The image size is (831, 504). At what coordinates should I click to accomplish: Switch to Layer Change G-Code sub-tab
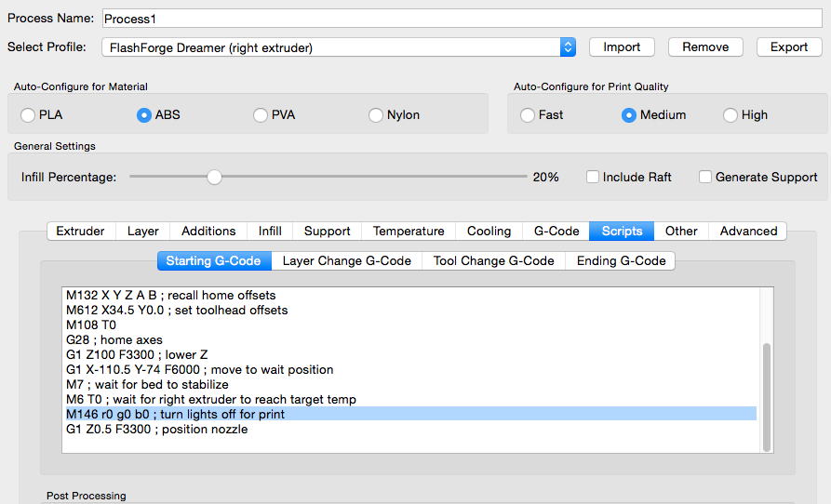point(346,261)
